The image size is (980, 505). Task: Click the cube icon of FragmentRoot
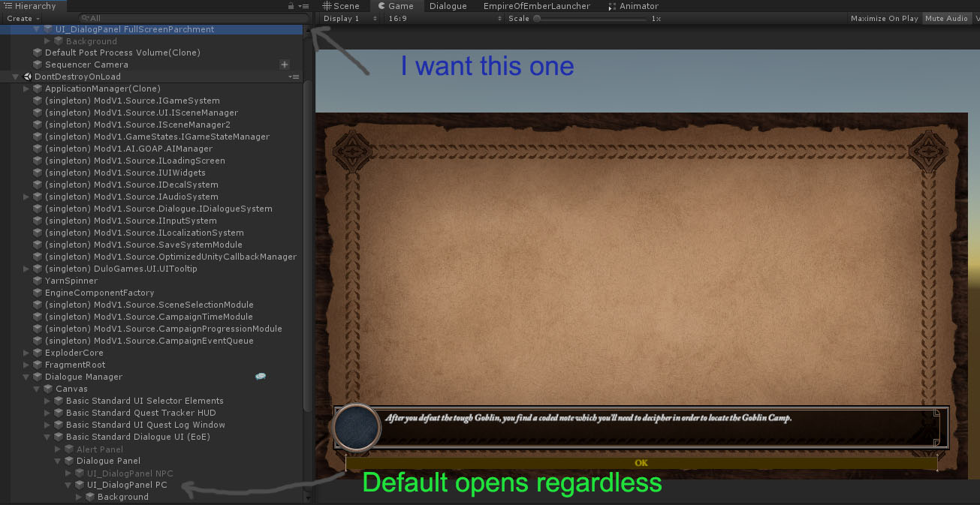click(x=38, y=365)
